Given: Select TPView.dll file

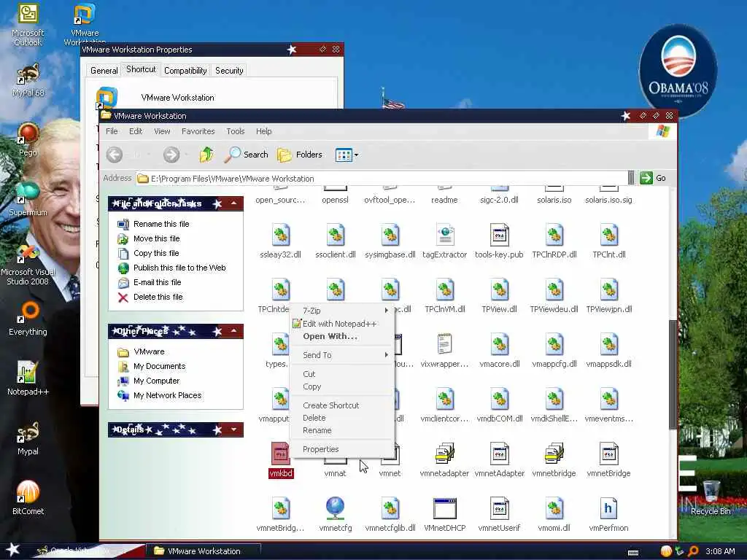Looking at the screenshot, I should [499, 296].
